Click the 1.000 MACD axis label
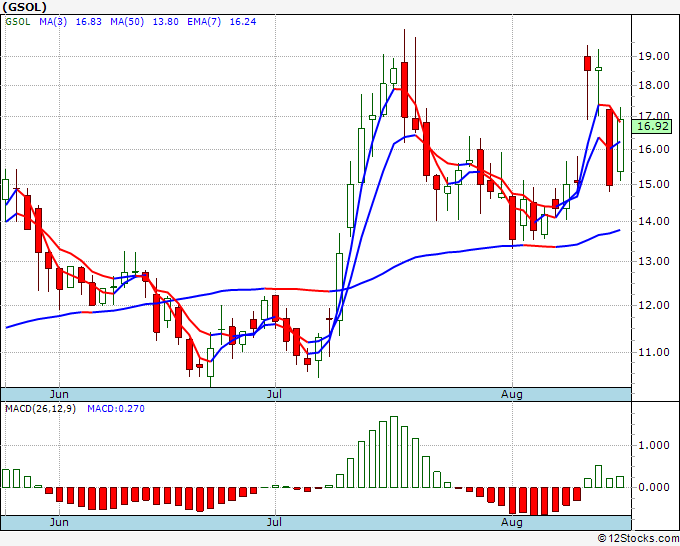680x546 pixels. (x=653, y=445)
